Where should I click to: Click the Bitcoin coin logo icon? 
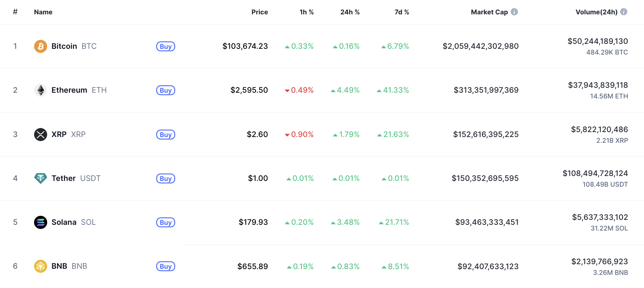40,46
